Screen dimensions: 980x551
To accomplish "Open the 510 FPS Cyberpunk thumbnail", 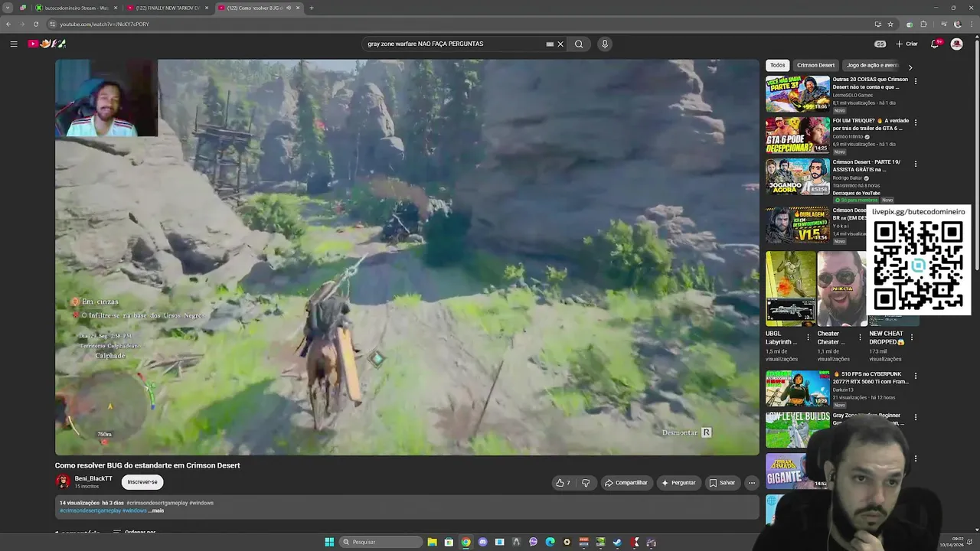I will tap(798, 389).
